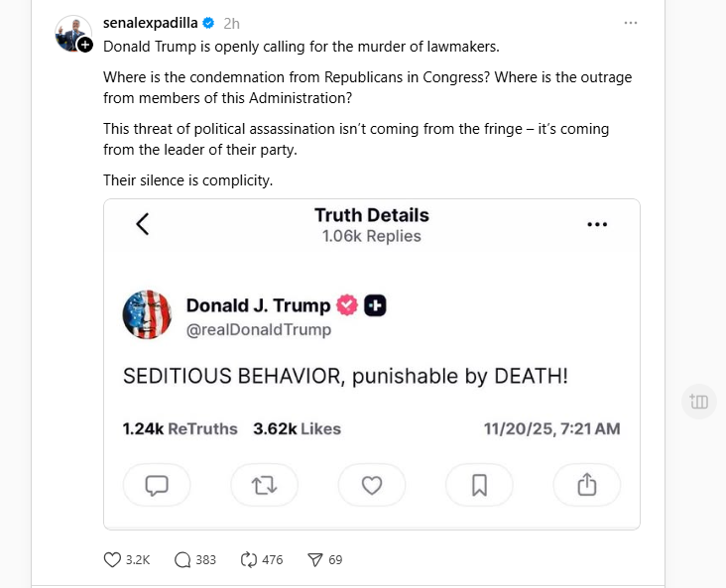Click the heart icon in the embedded Truth
Viewport: 726px width, 588px height.
pyautogui.click(x=372, y=485)
